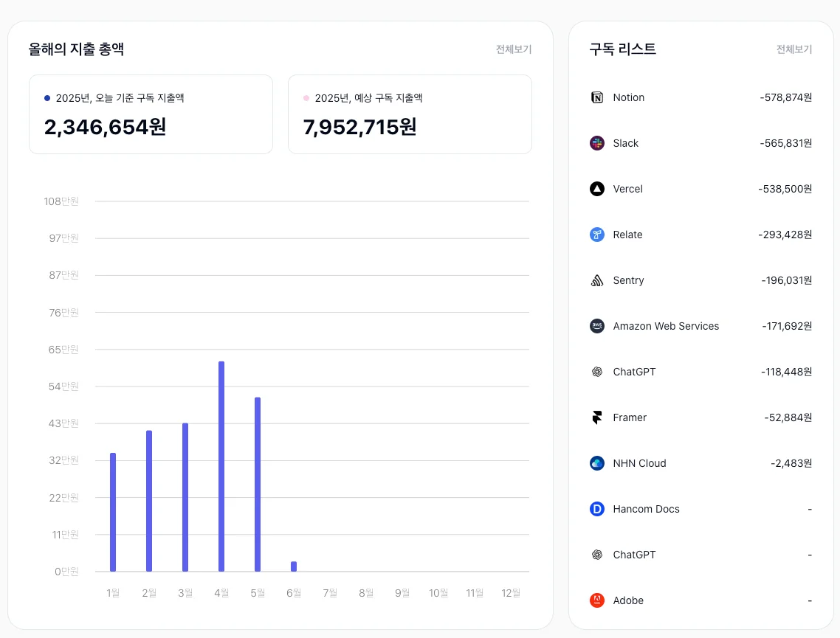Click the pink dot beside 예상 구독 지출액
Viewport: 840px width, 638px height.
(x=306, y=98)
